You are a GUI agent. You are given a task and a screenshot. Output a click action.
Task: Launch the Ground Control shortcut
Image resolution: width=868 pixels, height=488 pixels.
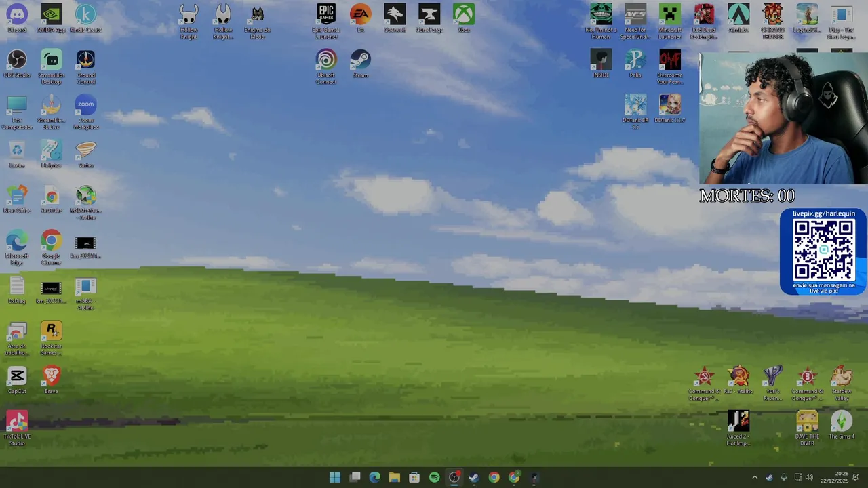click(85, 67)
